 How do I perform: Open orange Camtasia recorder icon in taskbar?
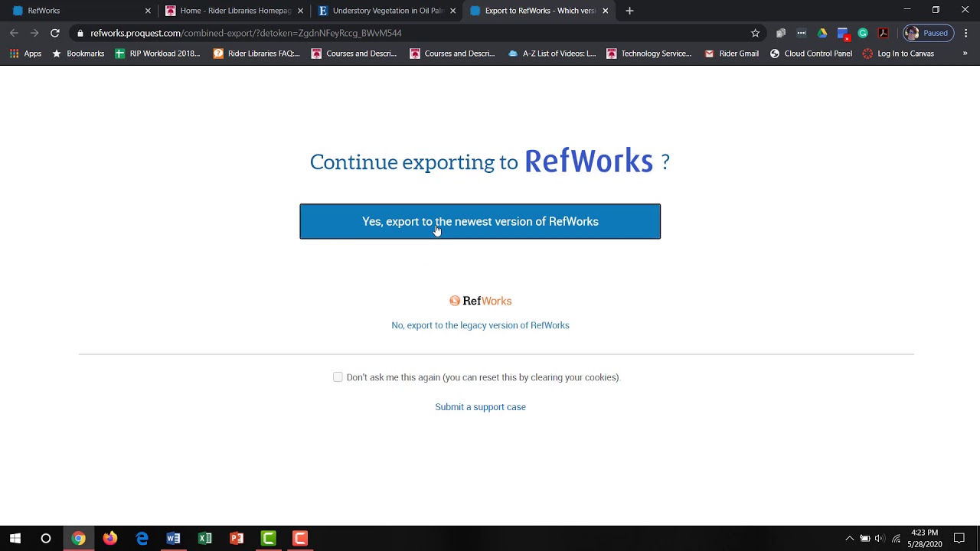point(299,539)
